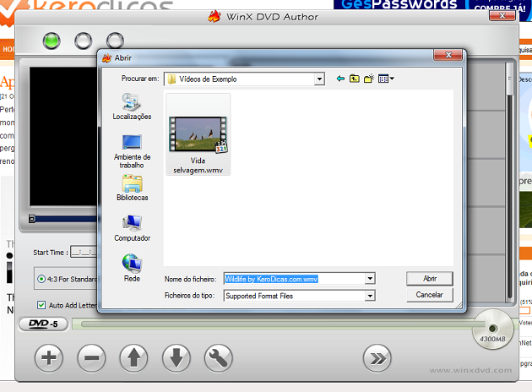This screenshot has width=532, height=392.
Task: Open Bibliotecas in the places bar
Action: click(x=132, y=188)
